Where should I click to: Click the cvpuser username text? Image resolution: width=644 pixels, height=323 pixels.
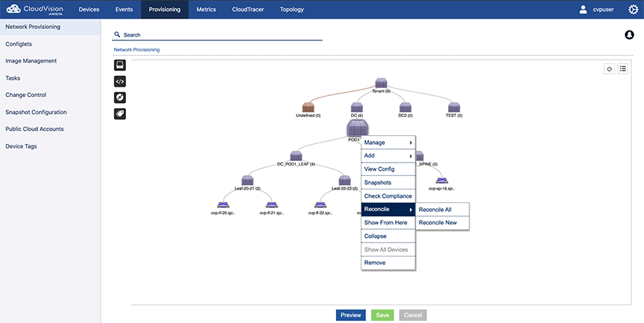[603, 10]
